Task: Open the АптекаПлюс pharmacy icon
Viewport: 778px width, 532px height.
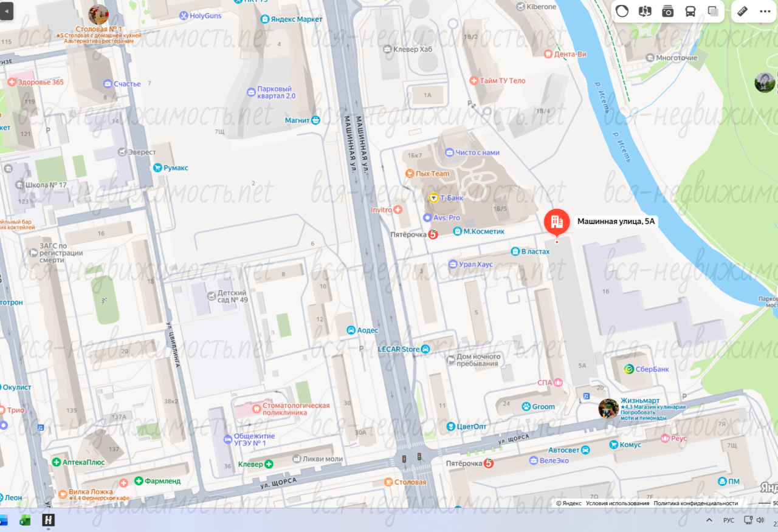Action: pyautogui.click(x=57, y=462)
